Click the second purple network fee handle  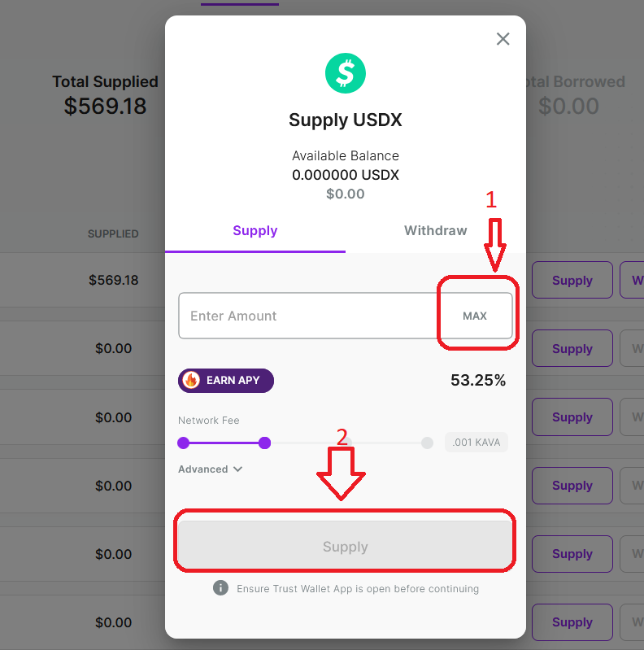click(264, 443)
